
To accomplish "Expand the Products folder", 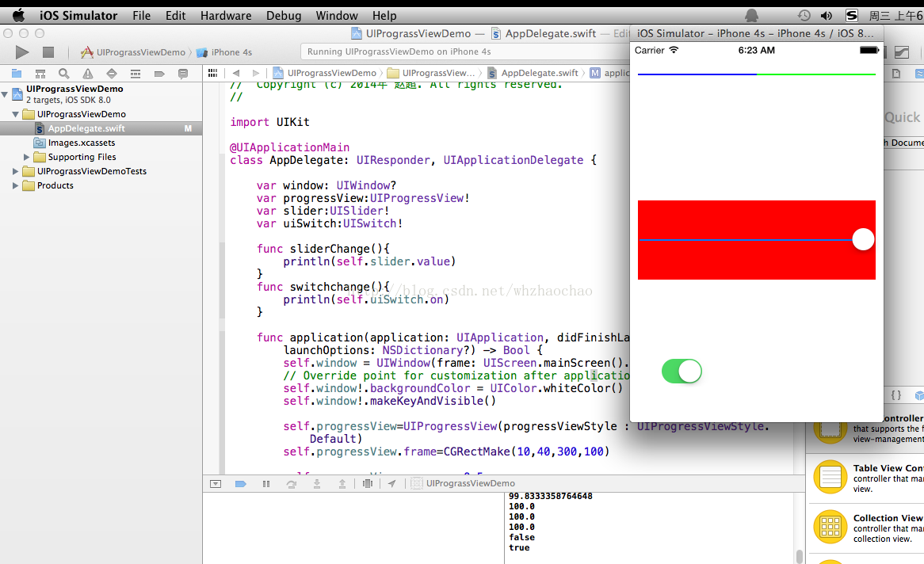I will pyautogui.click(x=15, y=185).
